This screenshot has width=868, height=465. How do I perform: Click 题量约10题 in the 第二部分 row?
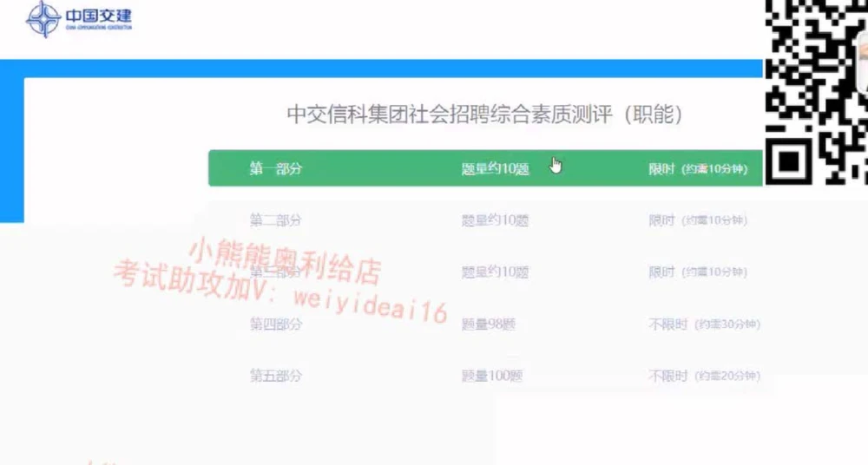pyautogui.click(x=496, y=220)
